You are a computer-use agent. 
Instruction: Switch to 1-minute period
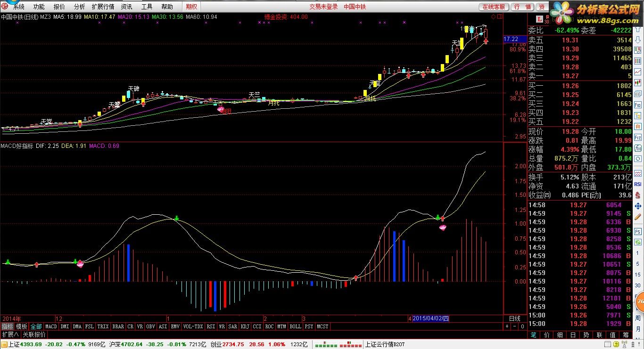tap(638, 252)
